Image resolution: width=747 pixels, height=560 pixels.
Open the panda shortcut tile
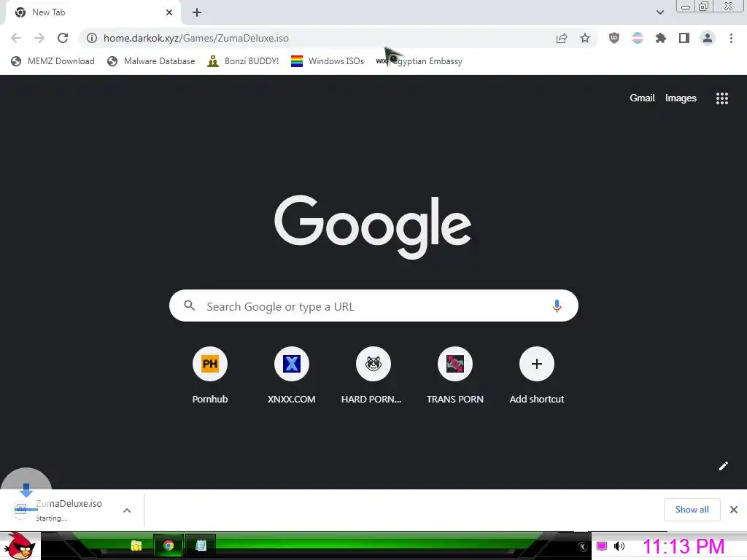[373, 365]
